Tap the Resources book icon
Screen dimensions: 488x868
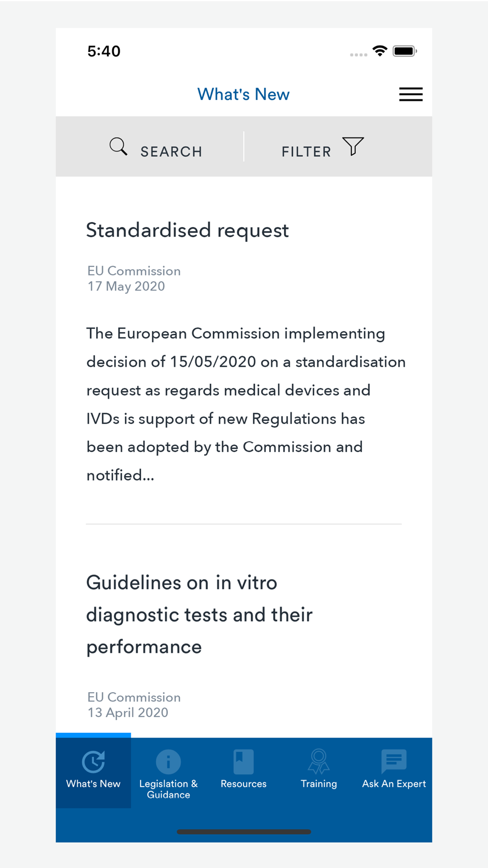pyautogui.click(x=244, y=762)
